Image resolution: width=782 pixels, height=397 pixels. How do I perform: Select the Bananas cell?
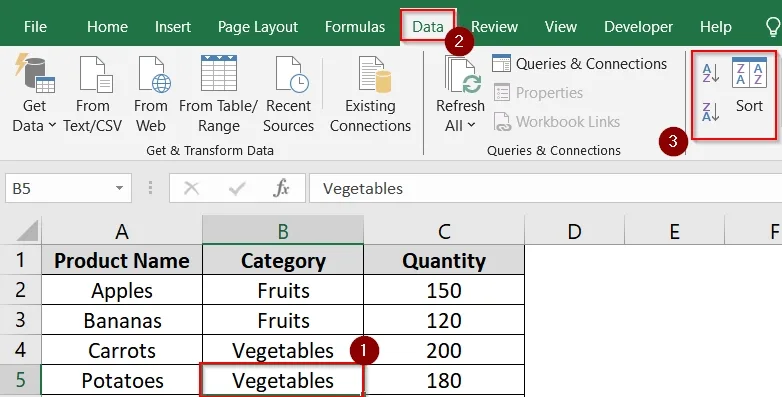pos(122,320)
